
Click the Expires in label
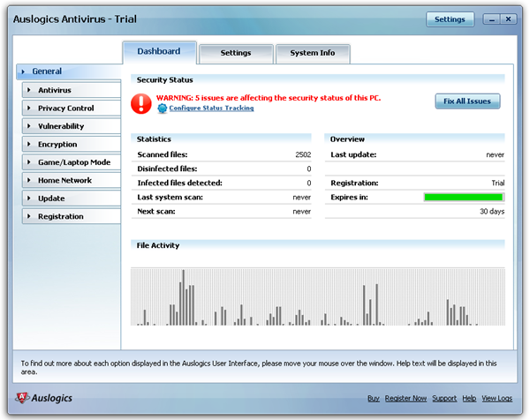coord(349,197)
